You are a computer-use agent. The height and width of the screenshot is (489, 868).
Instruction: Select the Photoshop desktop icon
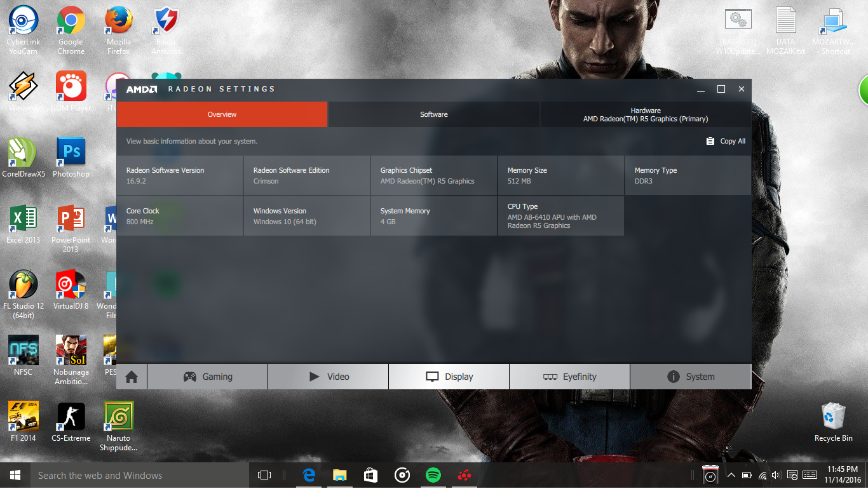pyautogui.click(x=71, y=157)
